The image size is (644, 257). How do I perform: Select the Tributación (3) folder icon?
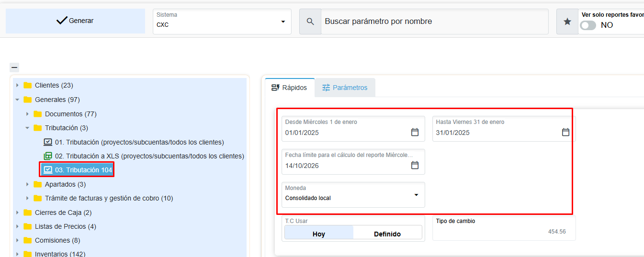pos(38,128)
